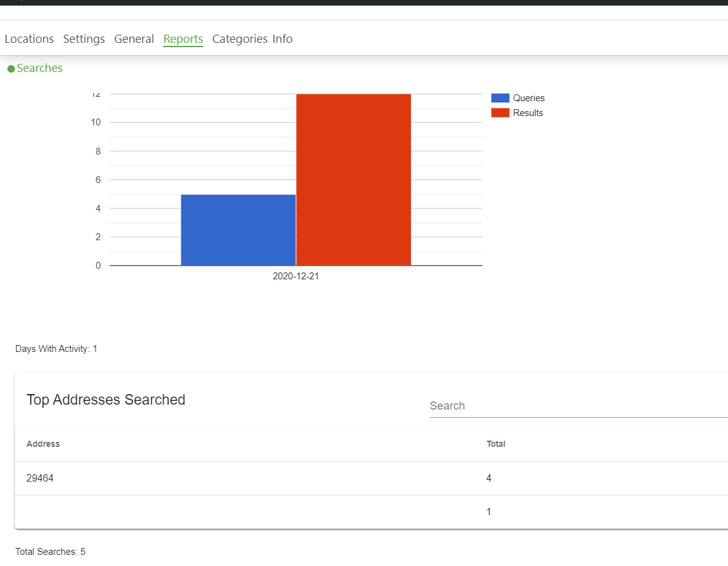This screenshot has height=566, width=728.
Task: Click the green dot beside Searches
Action: tap(11, 69)
